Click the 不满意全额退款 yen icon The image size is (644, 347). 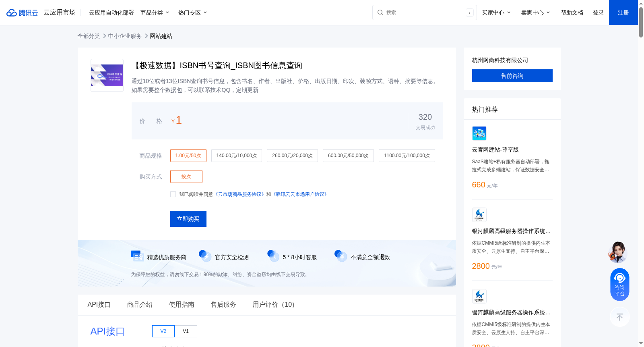click(341, 256)
